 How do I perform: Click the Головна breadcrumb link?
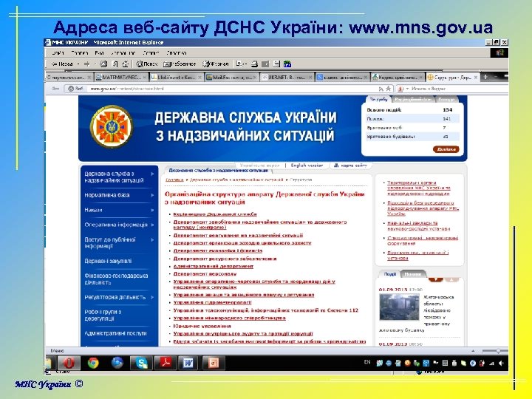tap(174, 180)
